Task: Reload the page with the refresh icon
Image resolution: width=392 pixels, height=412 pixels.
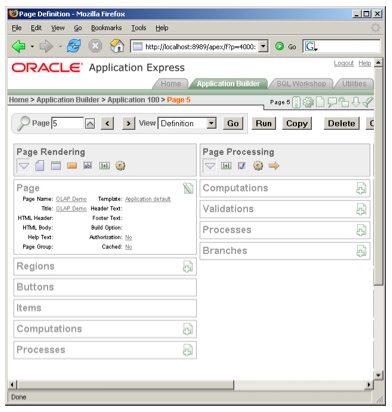Action: [74, 46]
